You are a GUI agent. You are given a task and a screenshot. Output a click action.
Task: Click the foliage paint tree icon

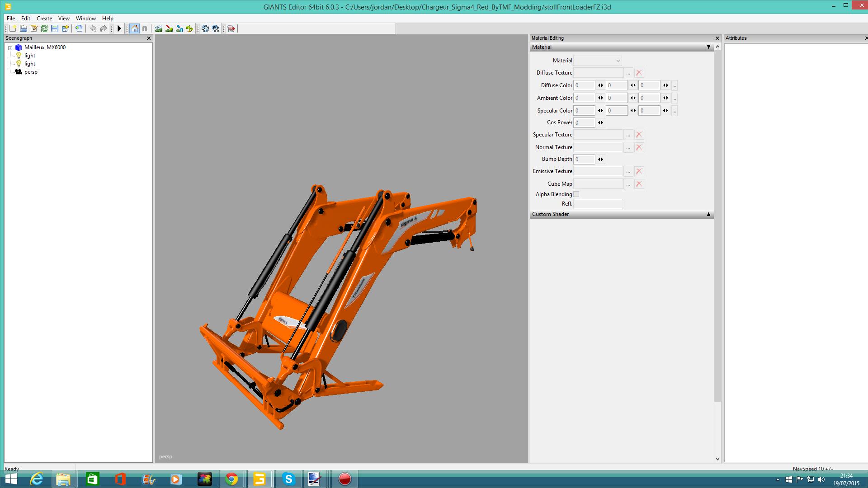190,28
